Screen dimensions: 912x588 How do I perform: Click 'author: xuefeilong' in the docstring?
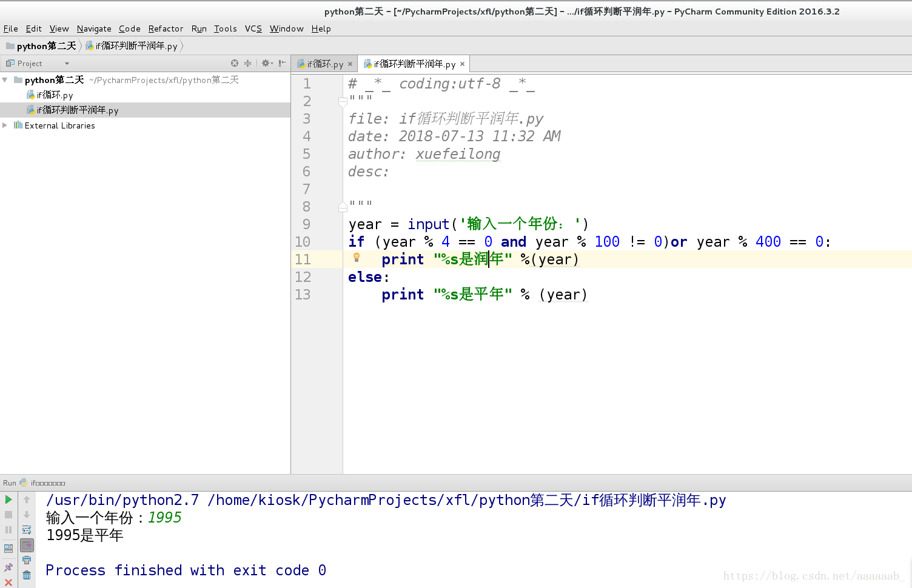click(x=424, y=154)
